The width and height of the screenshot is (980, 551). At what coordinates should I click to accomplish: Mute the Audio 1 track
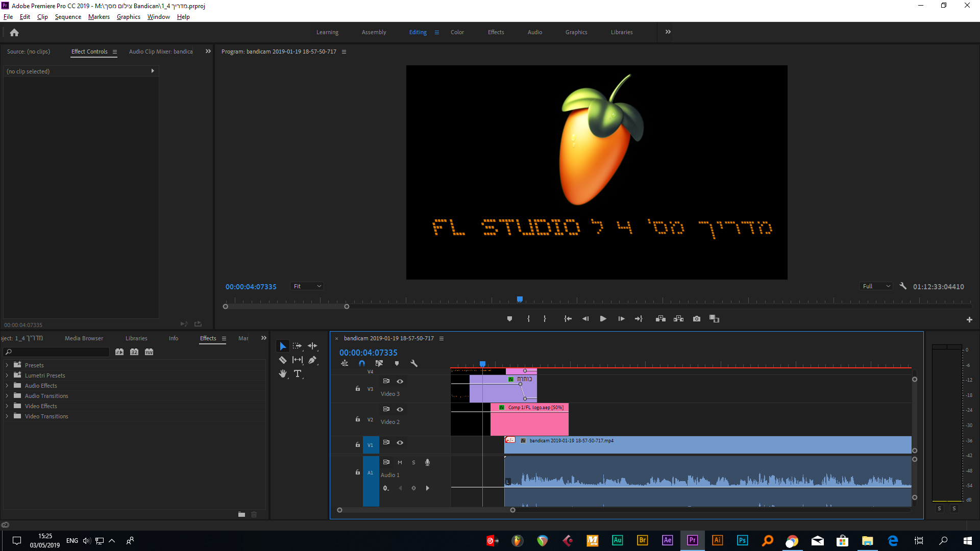(400, 463)
